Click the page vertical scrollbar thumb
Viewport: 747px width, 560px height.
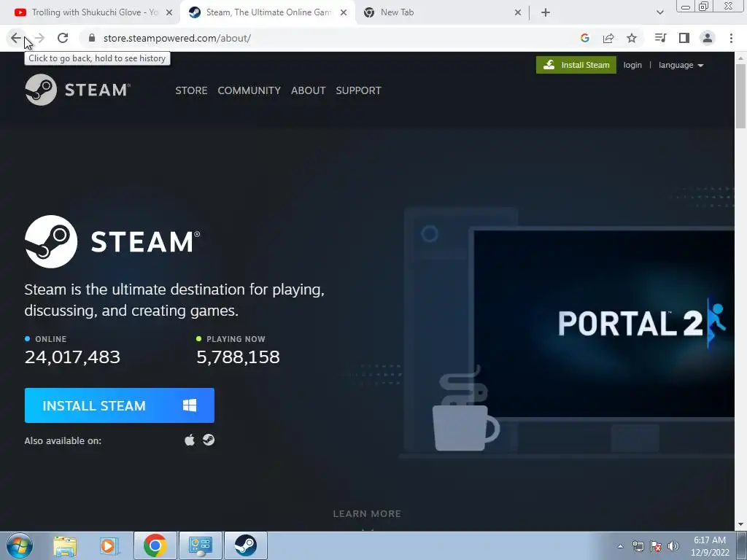click(x=740, y=96)
